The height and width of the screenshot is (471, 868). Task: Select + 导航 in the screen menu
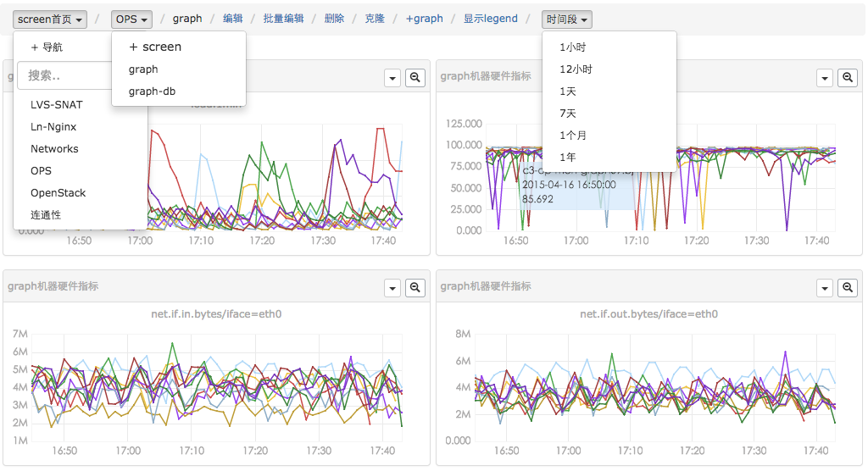(x=47, y=47)
